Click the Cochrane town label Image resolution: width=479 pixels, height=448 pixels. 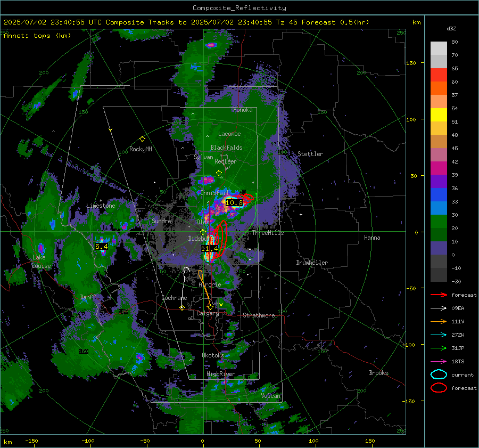click(x=174, y=298)
